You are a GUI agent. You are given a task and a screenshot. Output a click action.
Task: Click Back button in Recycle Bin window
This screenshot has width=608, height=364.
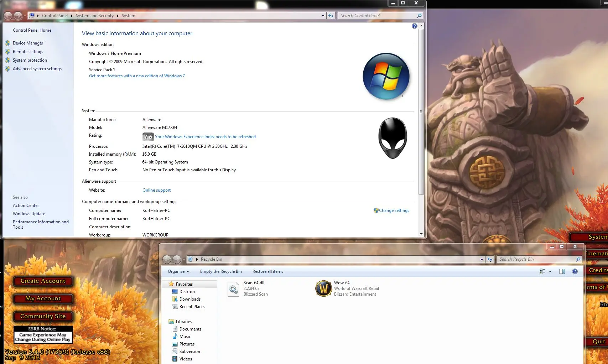coord(167,259)
